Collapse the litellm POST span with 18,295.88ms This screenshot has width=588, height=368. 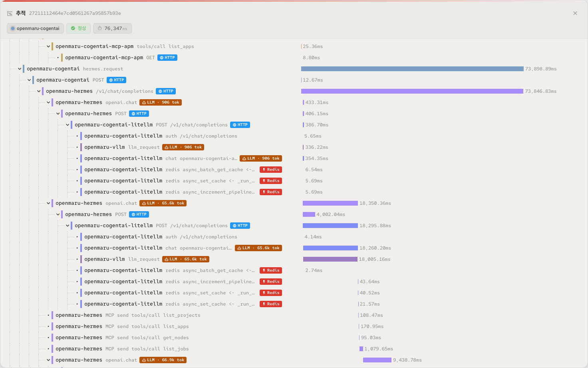click(x=68, y=226)
